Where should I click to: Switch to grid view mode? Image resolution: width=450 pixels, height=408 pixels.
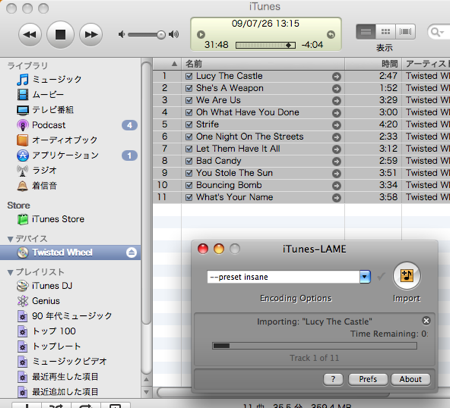coord(386,32)
